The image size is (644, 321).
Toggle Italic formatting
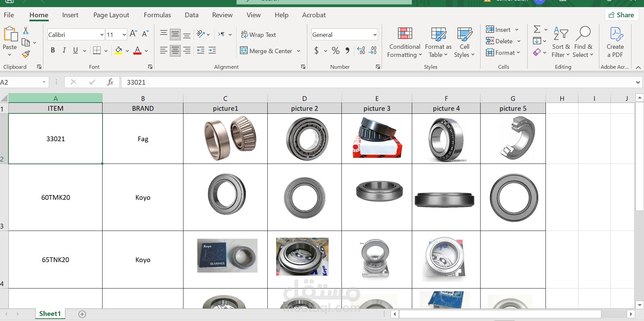click(64, 50)
